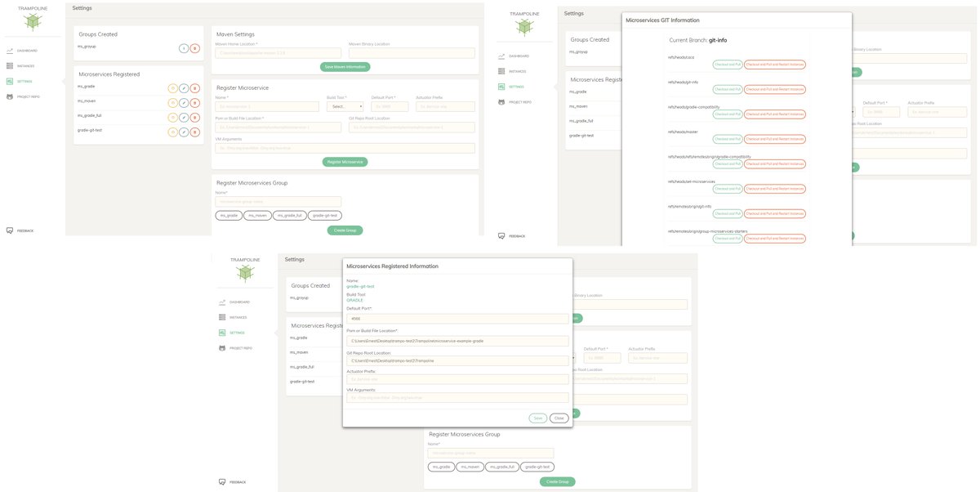Delete the ms_gradle microservice
This screenshot has width=980, height=492.
click(x=194, y=87)
